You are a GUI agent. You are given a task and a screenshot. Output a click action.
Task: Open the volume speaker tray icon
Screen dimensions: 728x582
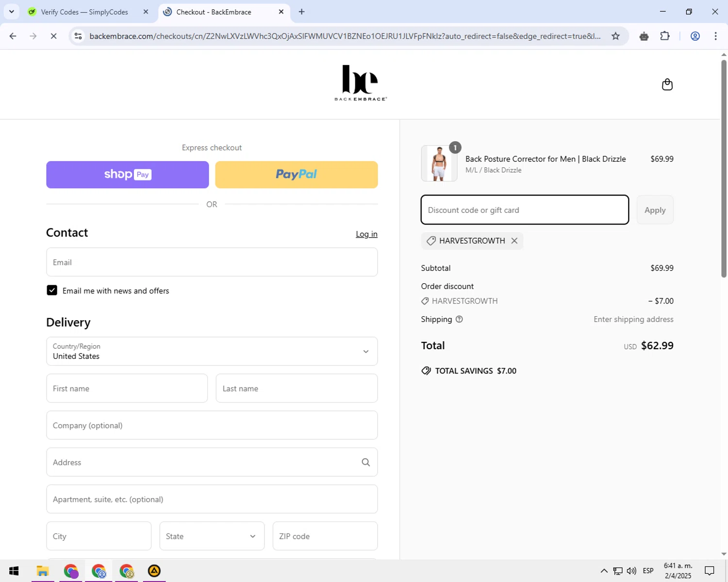pyautogui.click(x=631, y=571)
